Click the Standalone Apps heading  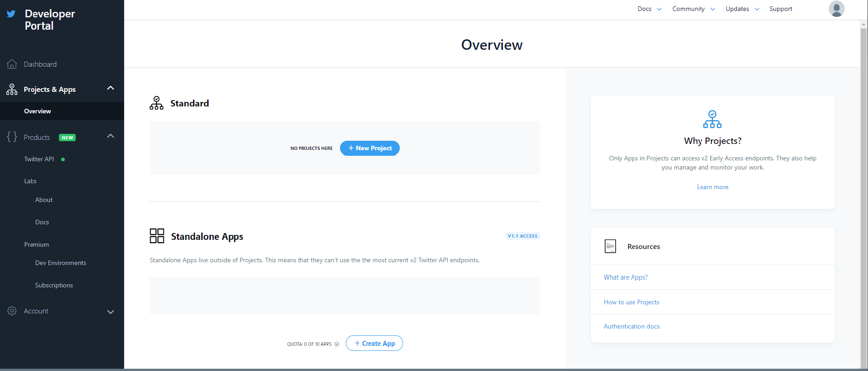pyautogui.click(x=207, y=237)
